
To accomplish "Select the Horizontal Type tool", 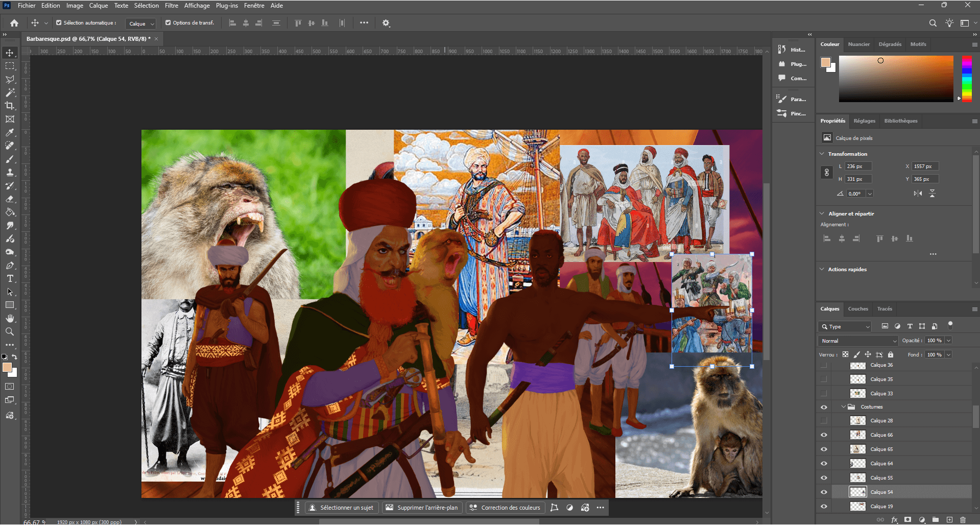I will click(x=10, y=278).
